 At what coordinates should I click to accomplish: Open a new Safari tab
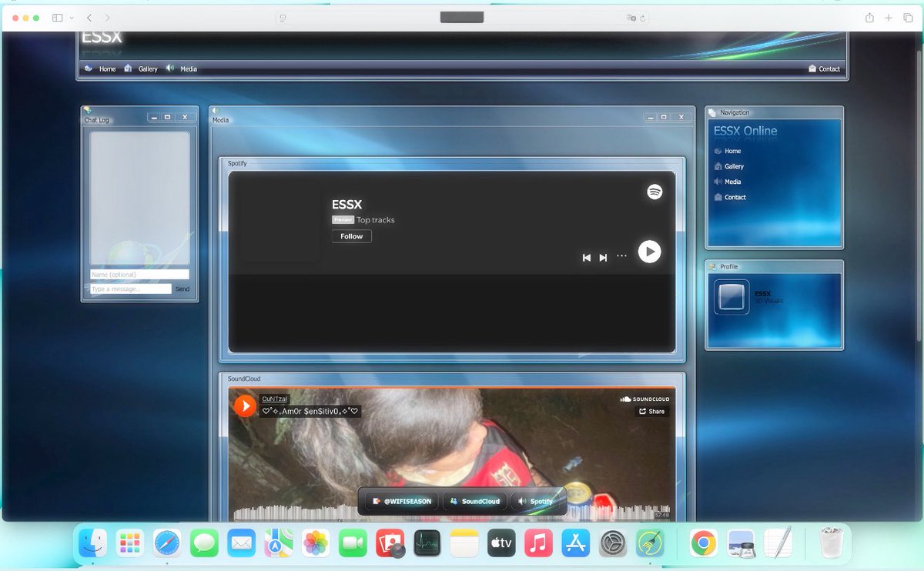[x=889, y=17]
